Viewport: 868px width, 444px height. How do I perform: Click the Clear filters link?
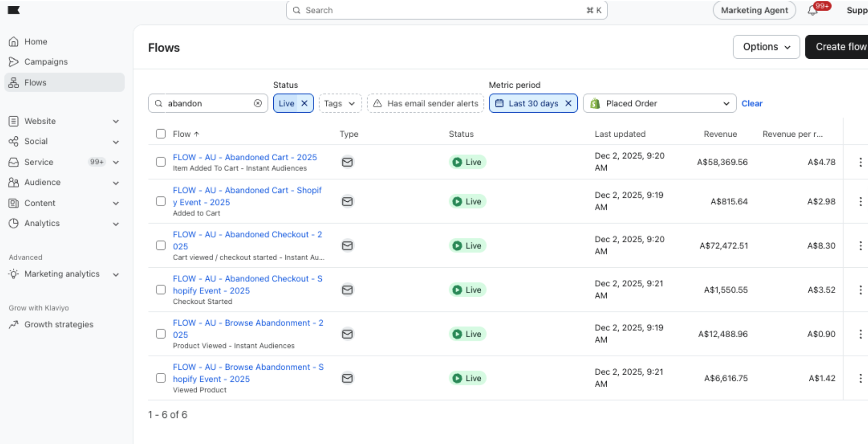coord(752,104)
